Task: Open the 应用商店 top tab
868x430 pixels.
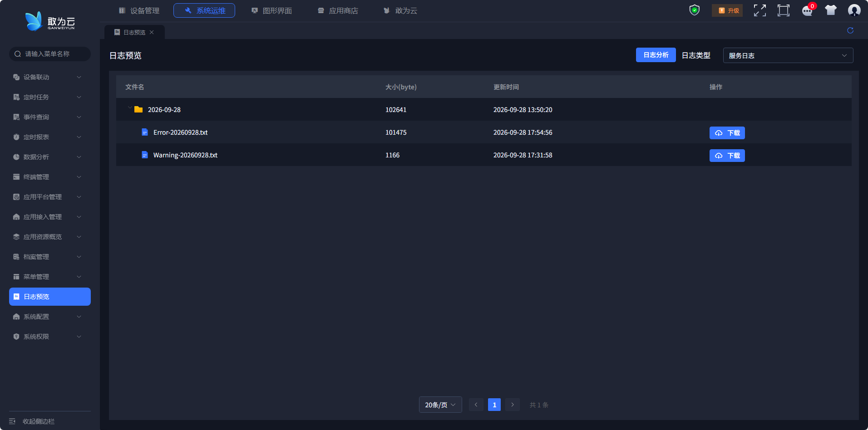Action: pyautogui.click(x=338, y=10)
